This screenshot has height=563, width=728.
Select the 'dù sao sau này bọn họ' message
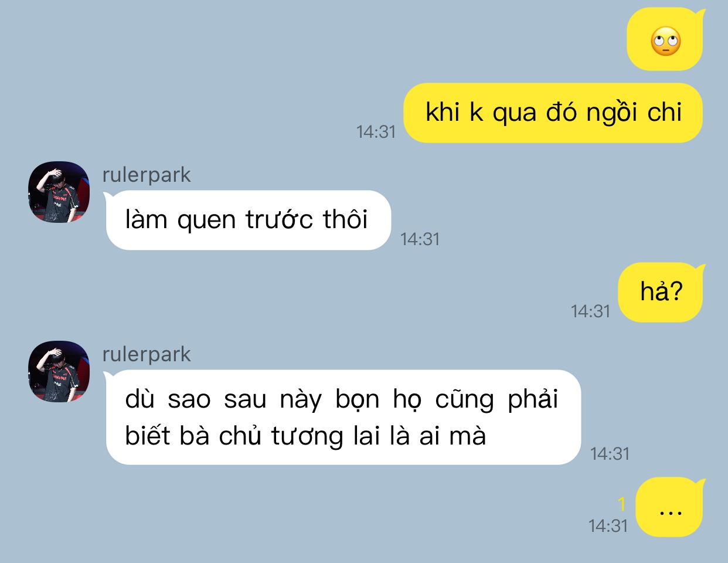click(x=342, y=418)
